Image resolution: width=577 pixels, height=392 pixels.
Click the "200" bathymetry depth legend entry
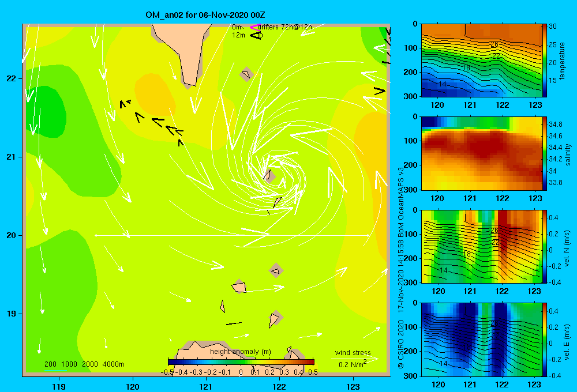click(x=50, y=364)
